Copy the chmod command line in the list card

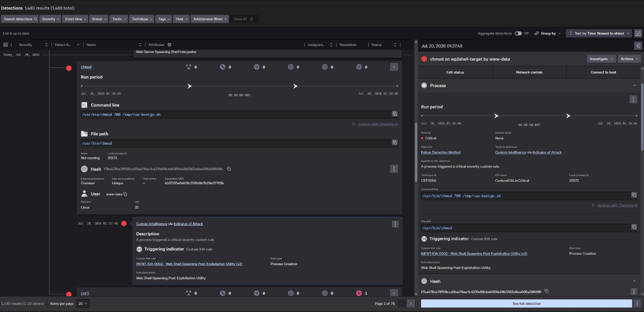coord(395,114)
